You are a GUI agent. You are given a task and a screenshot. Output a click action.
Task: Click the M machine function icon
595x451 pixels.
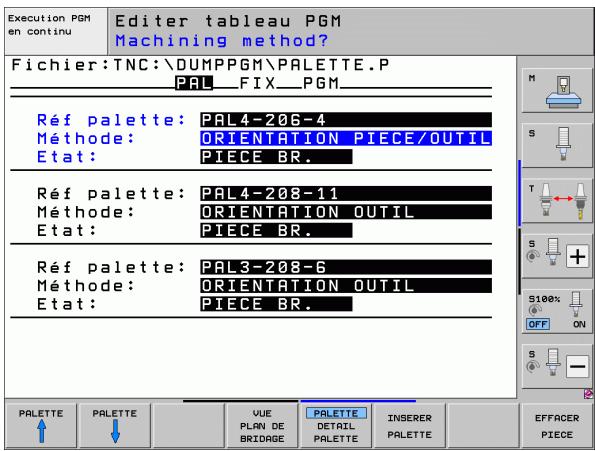tap(557, 90)
